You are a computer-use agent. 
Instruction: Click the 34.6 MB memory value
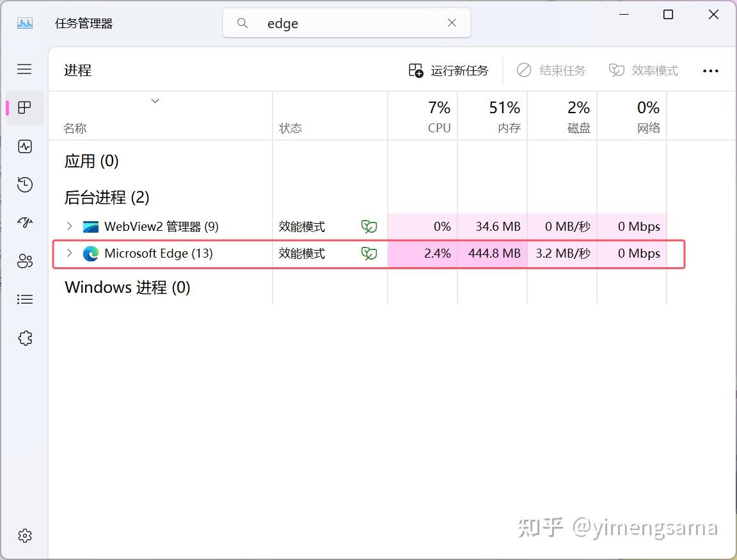[498, 226]
